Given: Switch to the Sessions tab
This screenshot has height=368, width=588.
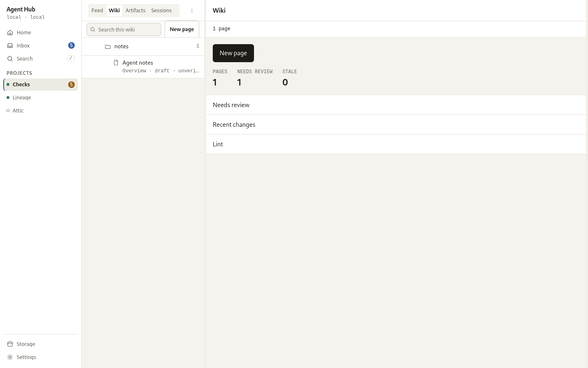Looking at the screenshot, I should (161, 11).
